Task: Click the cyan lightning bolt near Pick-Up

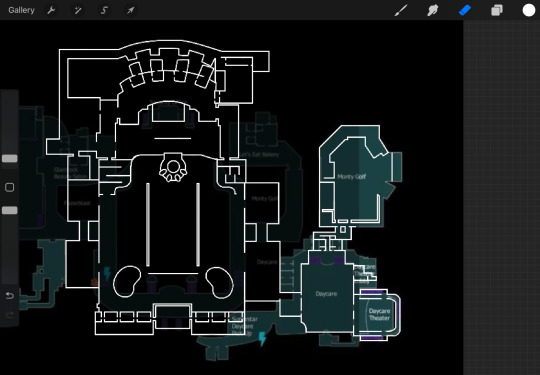Action: click(262, 339)
